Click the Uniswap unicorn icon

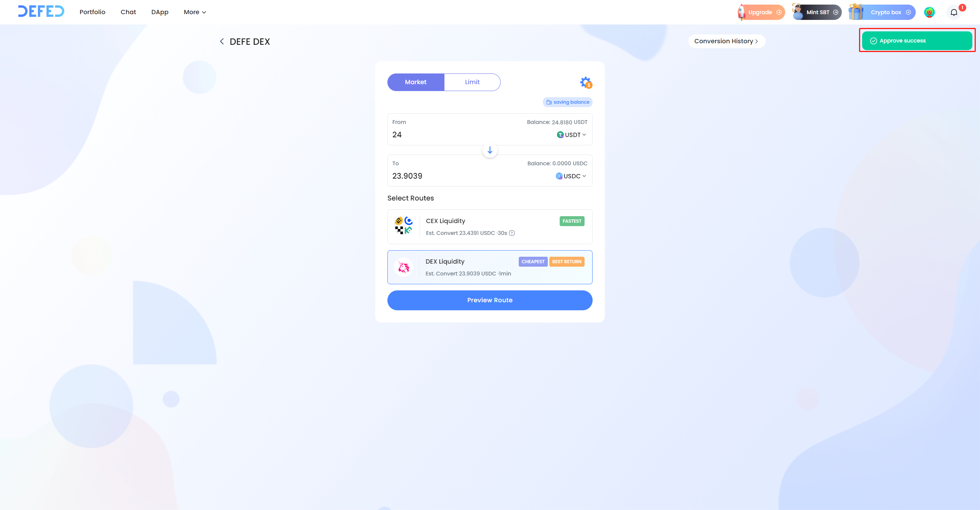[x=403, y=267]
